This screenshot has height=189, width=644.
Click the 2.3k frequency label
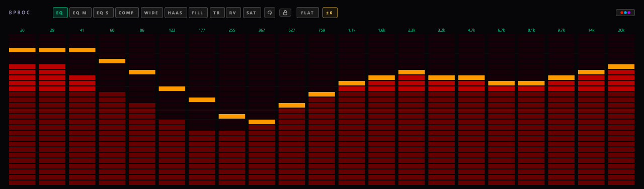click(412, 31)
